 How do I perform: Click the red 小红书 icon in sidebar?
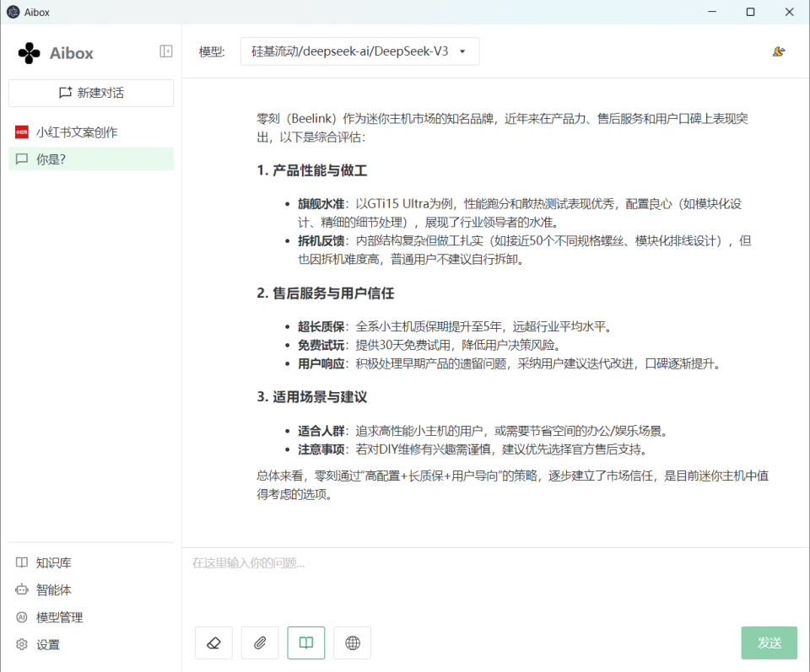(x=22, y=132)
